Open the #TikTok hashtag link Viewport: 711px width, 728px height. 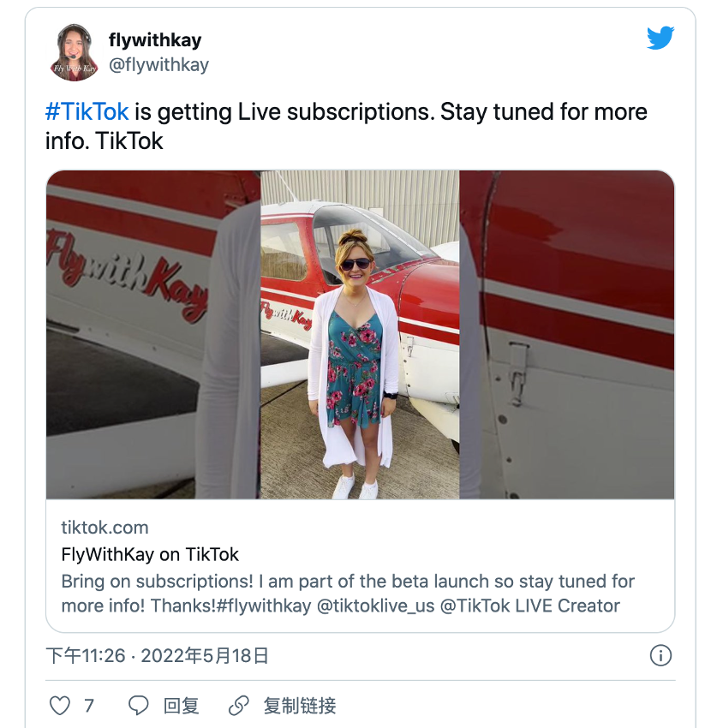pyautogui.click(x=87, y=112)
